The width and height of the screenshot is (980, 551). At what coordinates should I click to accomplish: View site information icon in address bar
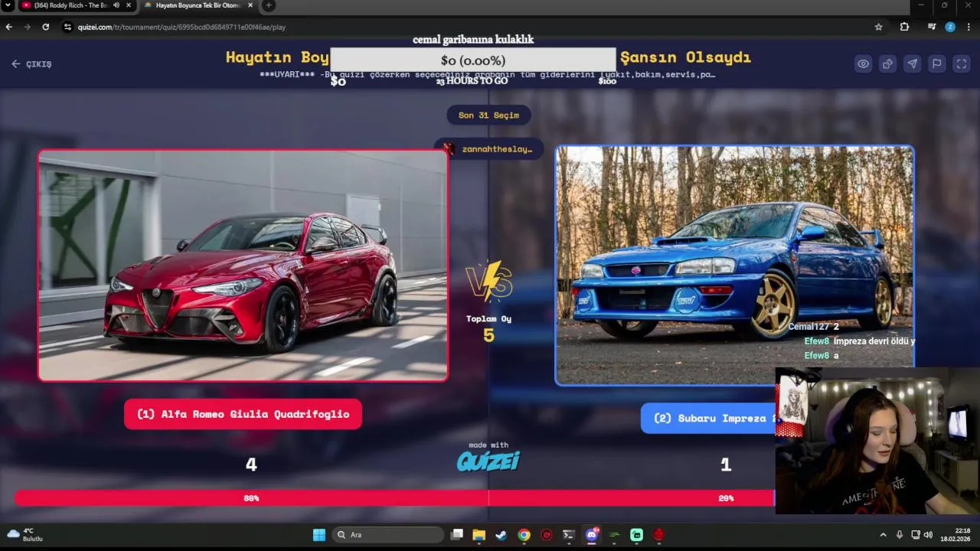click(x=67, y=27)
